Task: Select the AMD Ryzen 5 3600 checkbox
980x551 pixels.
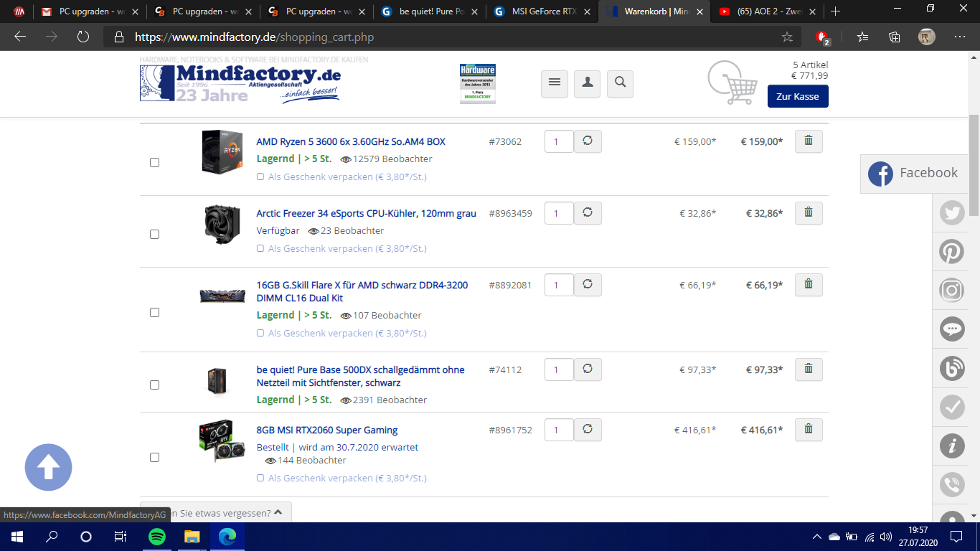Action: tap(154, 163)
